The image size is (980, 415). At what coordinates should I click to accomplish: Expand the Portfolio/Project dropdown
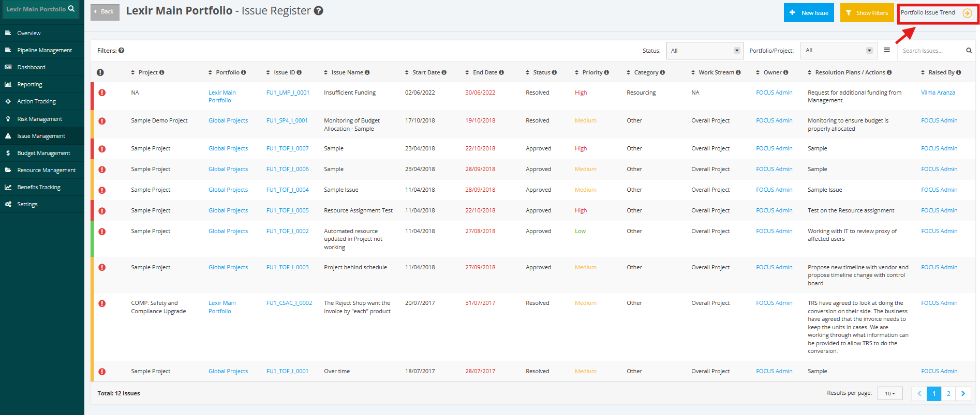tap(839, 51)
